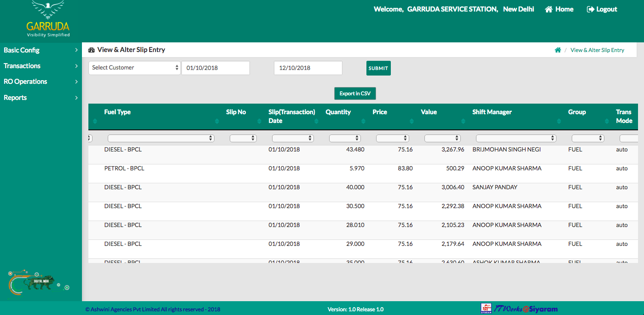Image resolution: width=644 pixels, height=315 pixels.
Task: Sort by Shift Manager column arrows
Action: click(x=559, y=121)
